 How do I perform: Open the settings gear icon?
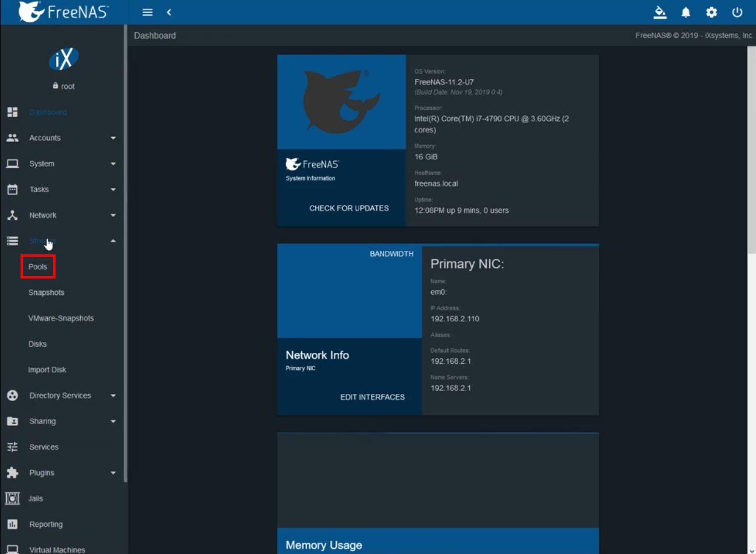coord(711,12)
